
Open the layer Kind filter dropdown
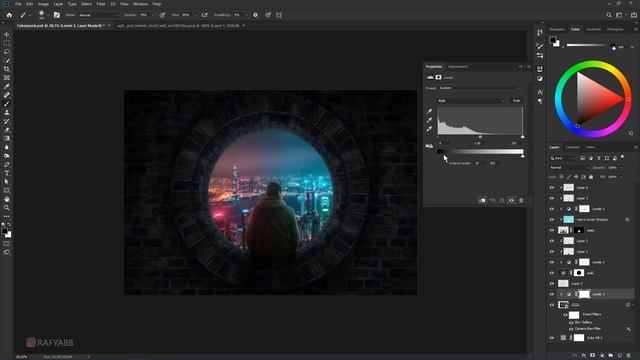coord(561,158)
